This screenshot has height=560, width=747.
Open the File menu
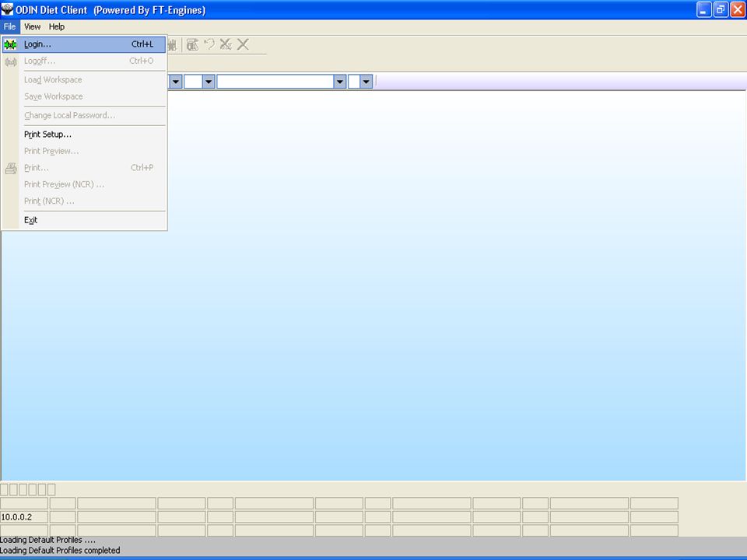9,26
